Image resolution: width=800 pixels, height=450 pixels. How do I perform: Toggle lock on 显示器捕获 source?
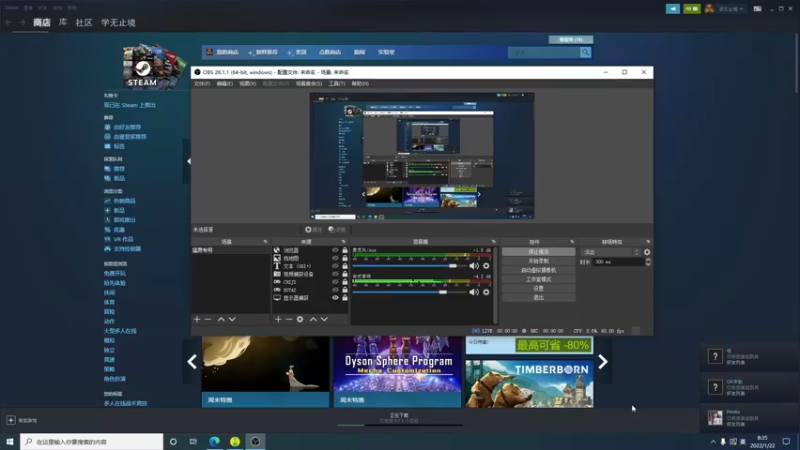[345, 297]
